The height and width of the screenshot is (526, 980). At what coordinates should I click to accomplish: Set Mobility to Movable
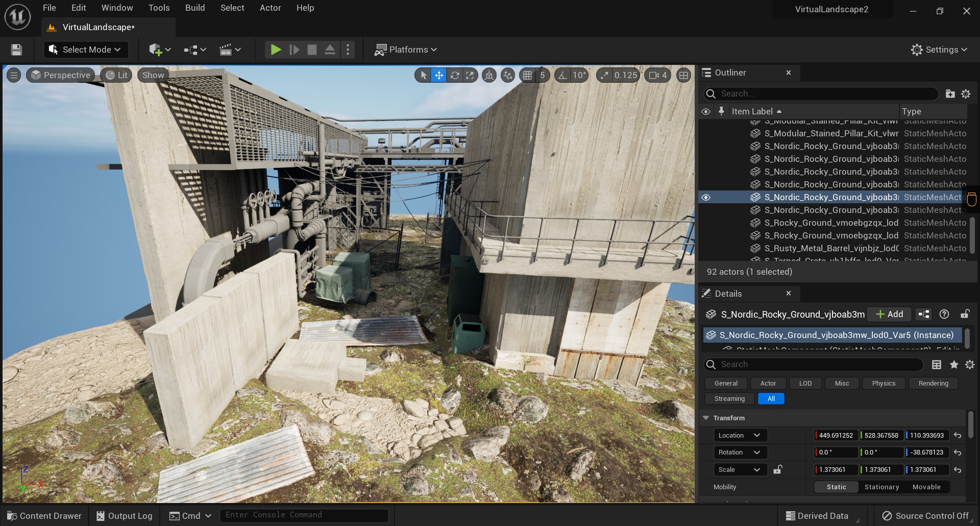tap(926, 487)
